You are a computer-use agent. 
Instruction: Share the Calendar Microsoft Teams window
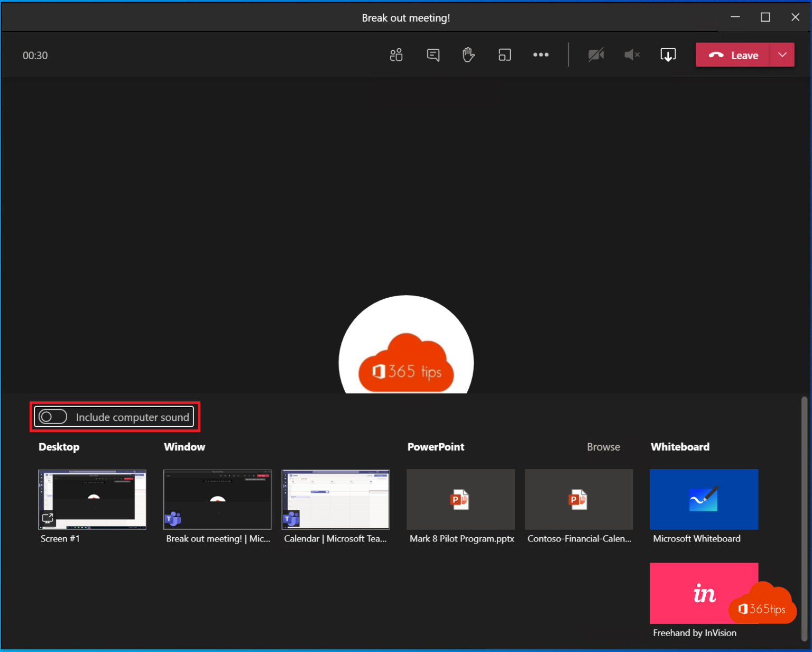pyautogui.click(x=335, y=499)
